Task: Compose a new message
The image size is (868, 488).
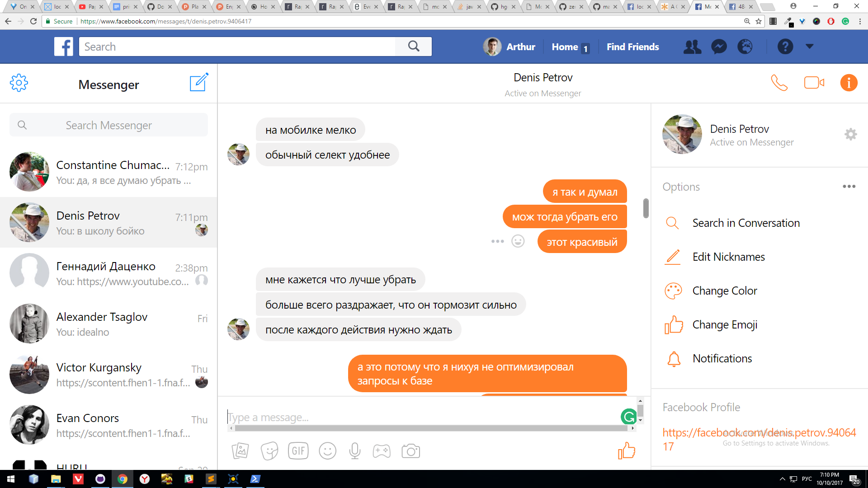Action: tap(199, 82)
